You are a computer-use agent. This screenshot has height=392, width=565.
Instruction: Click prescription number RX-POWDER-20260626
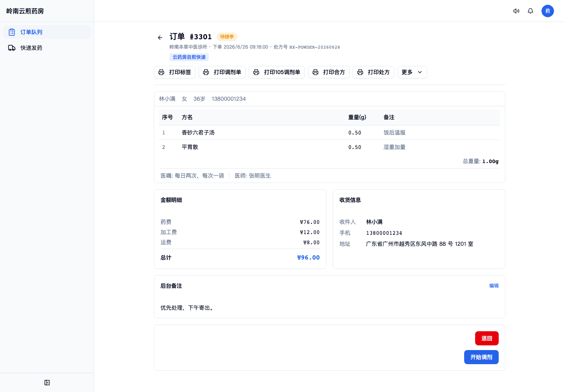(x=315, y=47)
